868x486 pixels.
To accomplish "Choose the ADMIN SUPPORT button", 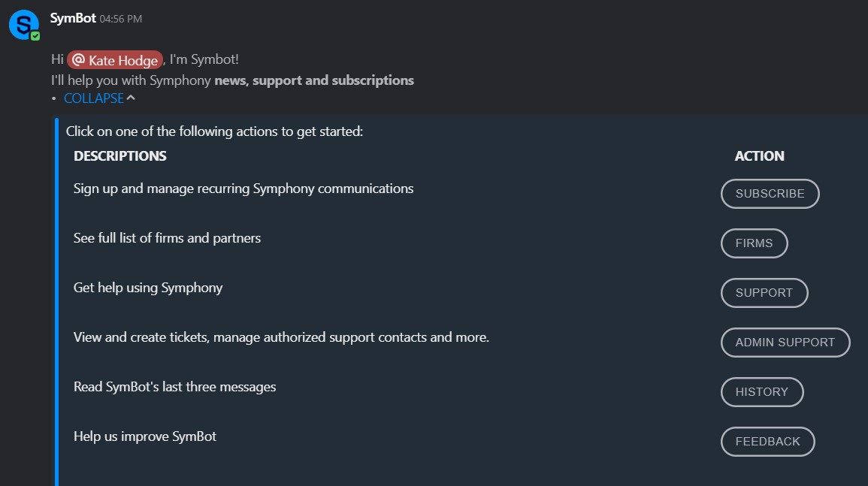I will (785, 343).
